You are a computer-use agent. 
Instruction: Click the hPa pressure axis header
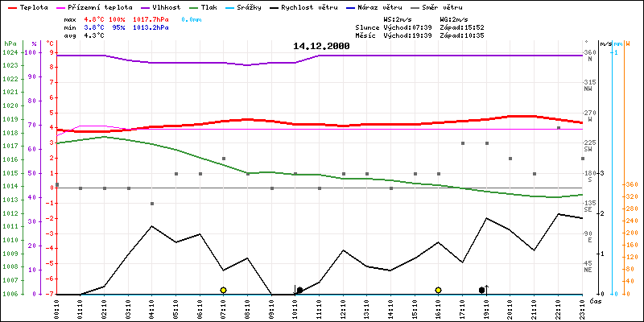(x=9, y=43)
